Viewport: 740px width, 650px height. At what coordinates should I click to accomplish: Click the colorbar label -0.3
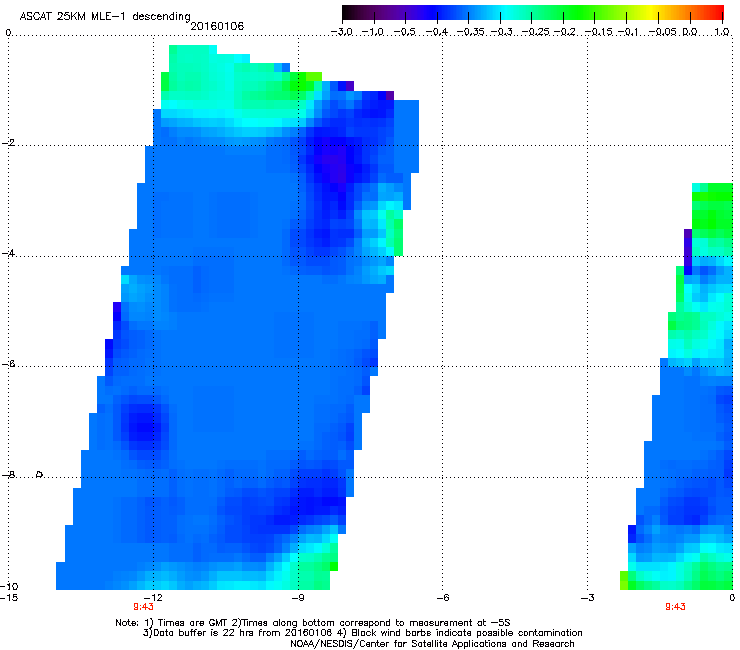coord(501,32)
